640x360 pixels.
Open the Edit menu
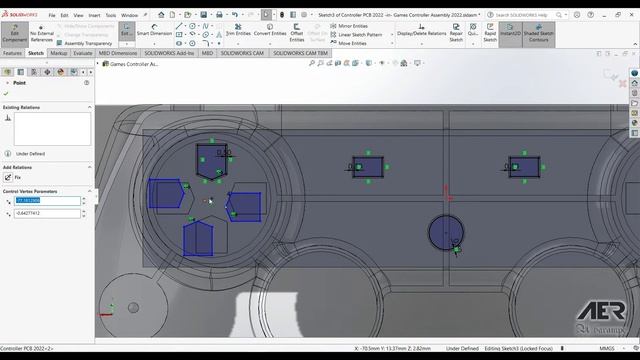coord(64,15)
